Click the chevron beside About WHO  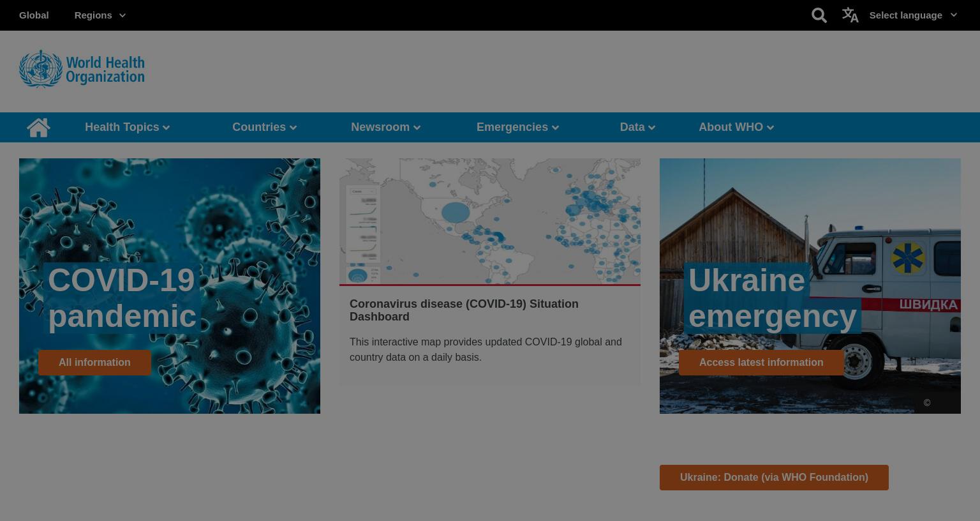tap(771, 128)
